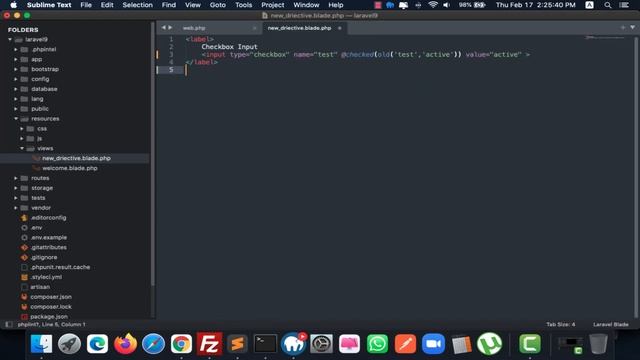Image resolution: width=640 pixels, height=360 pixels.
Task: Expand the config folder
Action: (16, 79)
